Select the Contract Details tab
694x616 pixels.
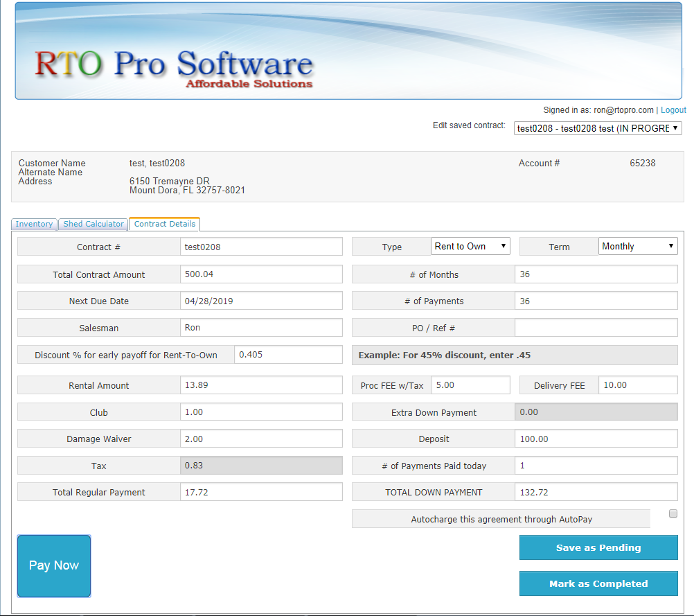(164, 224)
